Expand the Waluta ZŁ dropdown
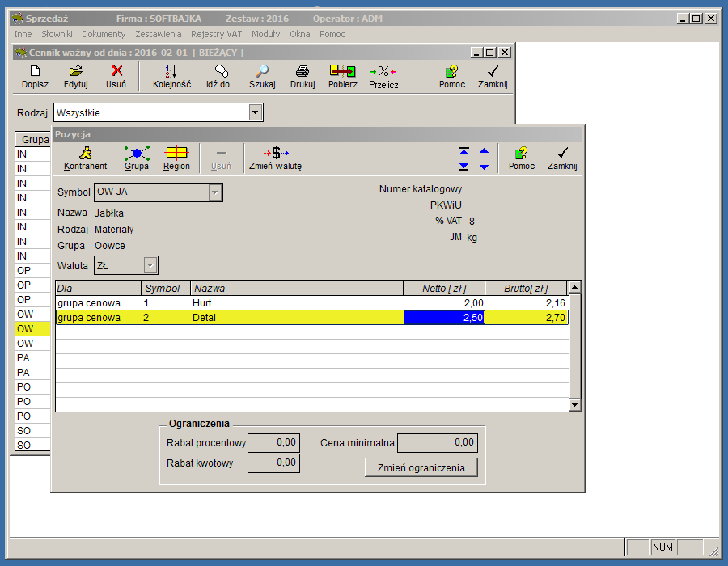The height and width of the screenshot is (566, 728). (x=150, y=265)
